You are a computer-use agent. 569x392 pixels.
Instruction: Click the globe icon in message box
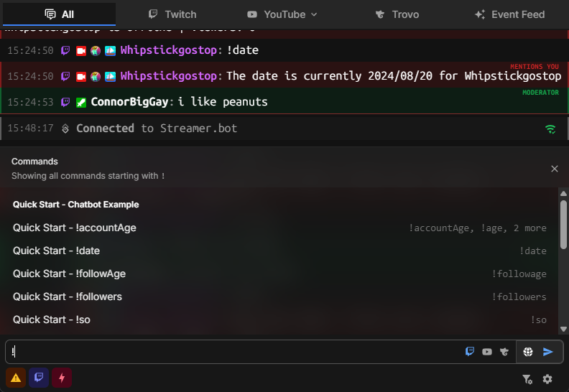pyautogui.click(x=528, y=352)
